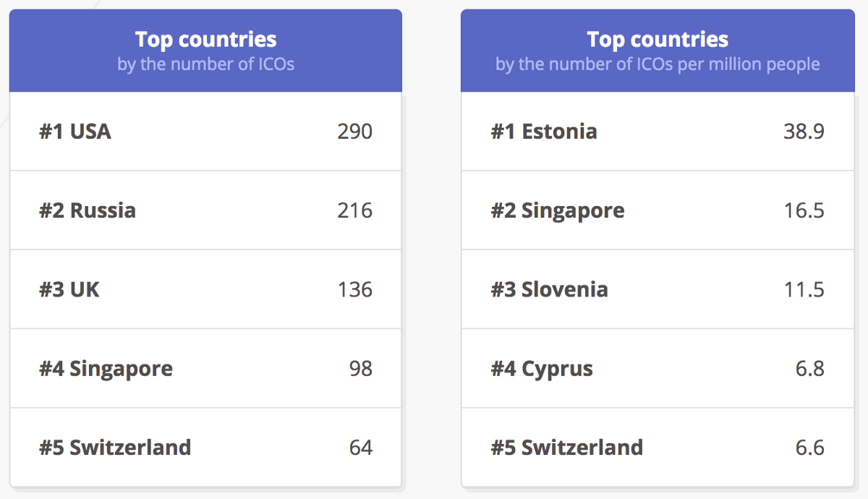The image size is (868, 499).
Task: Select #4 Singapore in ICO count table
Action: (106, 369)
